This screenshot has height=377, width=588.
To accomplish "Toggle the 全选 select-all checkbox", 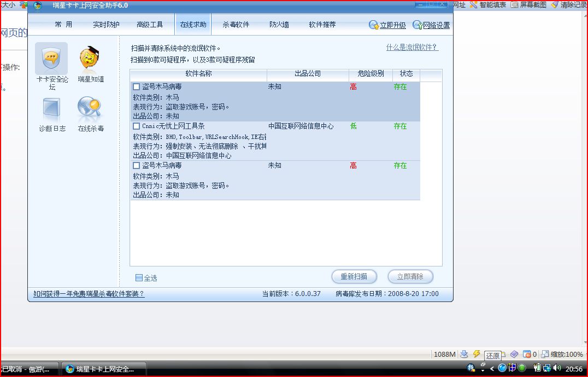I will click(139, 278).
